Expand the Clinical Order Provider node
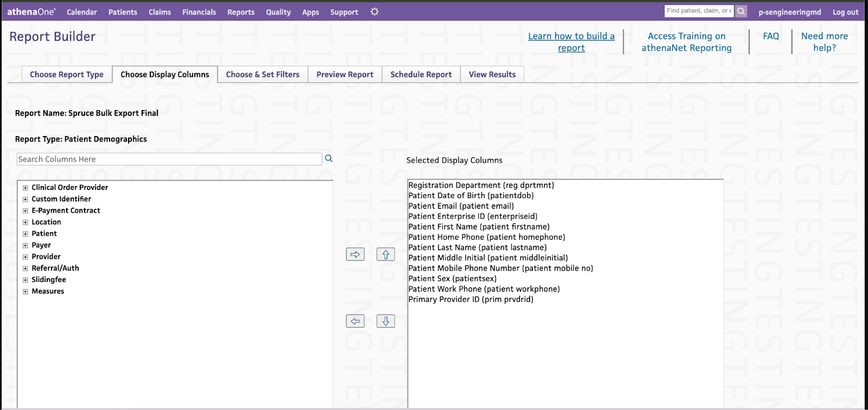Image resolution: width=868 pixels, height=410 pixels. pyautogui.click(x=25, y=188)
